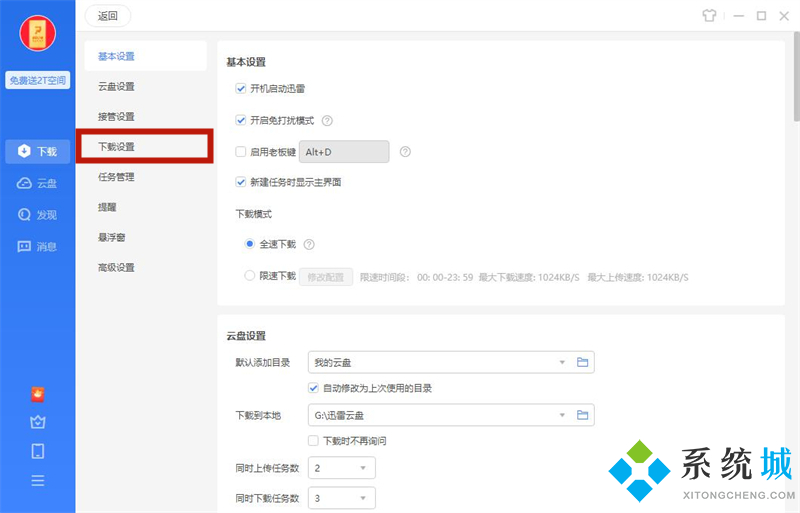Toggle 自动修改为上次使用的目录 checkbox
Viewport: 800px width, 513px height.
coord(313,388)
